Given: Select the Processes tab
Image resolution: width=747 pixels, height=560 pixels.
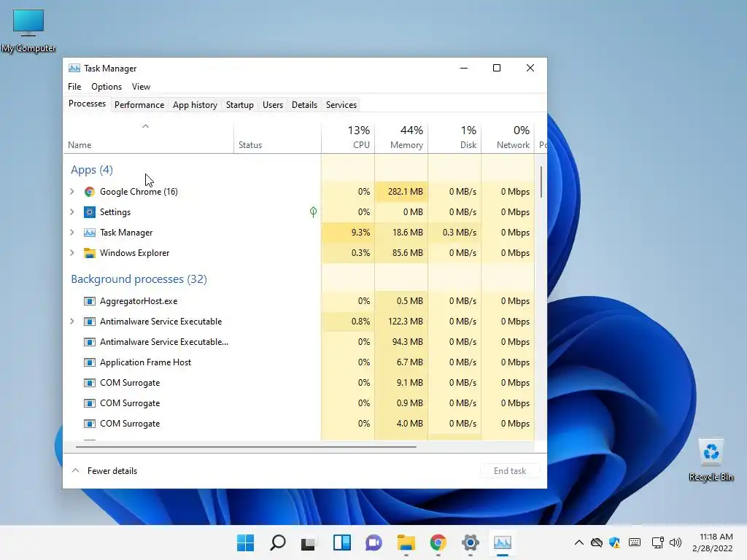Looking at the screenshot, I should (88, 104).
